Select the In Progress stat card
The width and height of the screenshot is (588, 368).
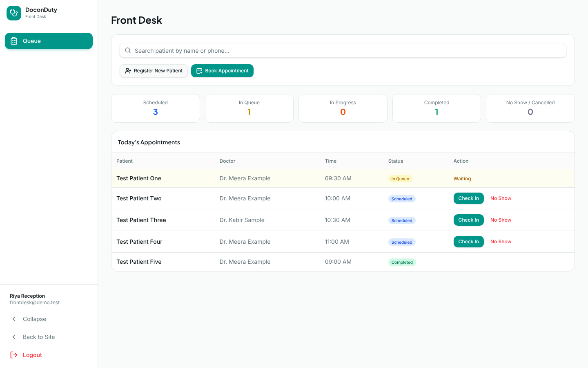(343, 108)
